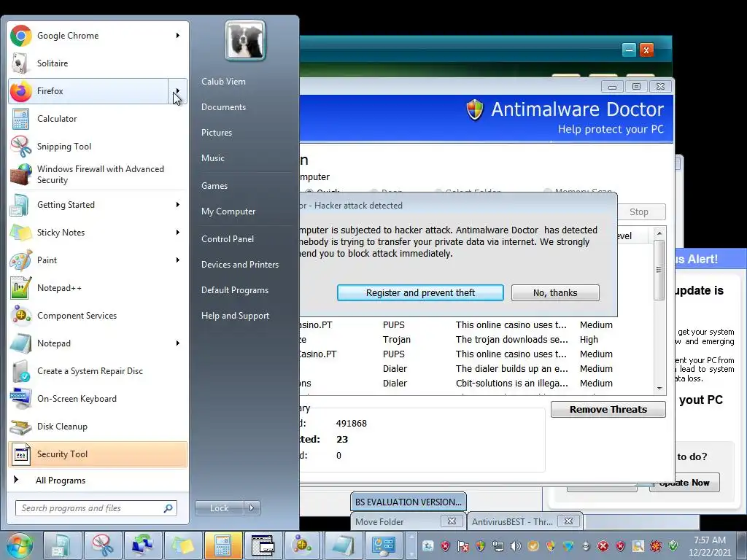This screenshot has height=560, width=747.
Task: Launch Solitaire from the Start menu
Action: [98, 63]
